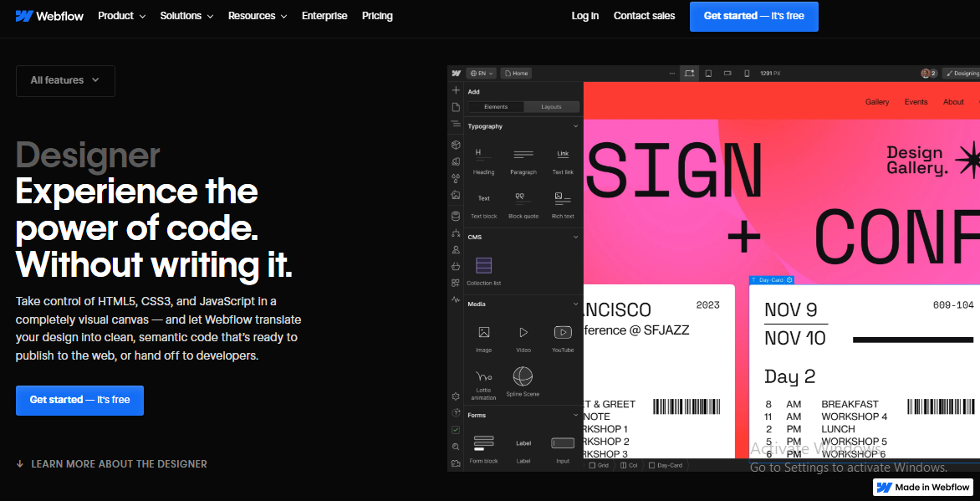Open the Style selectors droplets icon

pos(456,178)
